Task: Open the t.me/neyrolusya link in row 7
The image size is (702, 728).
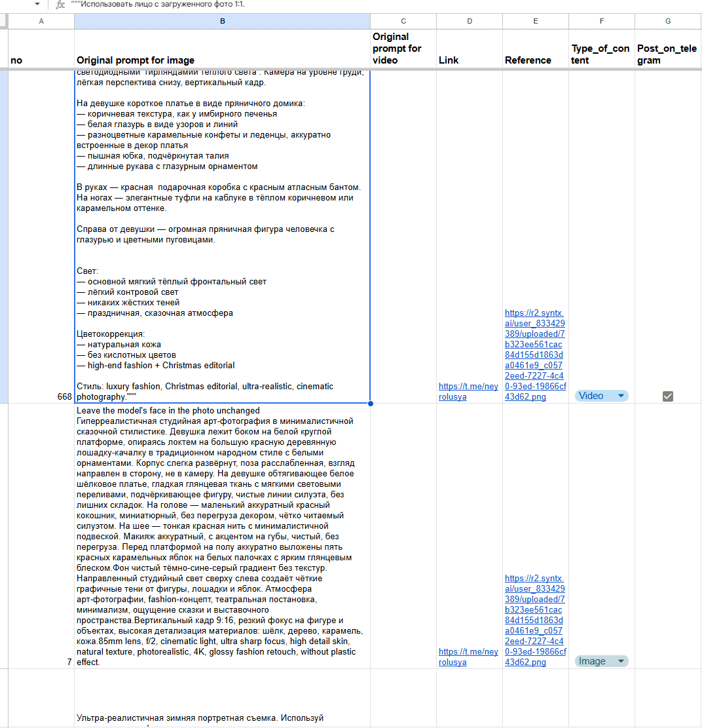Action: [467, 657]
